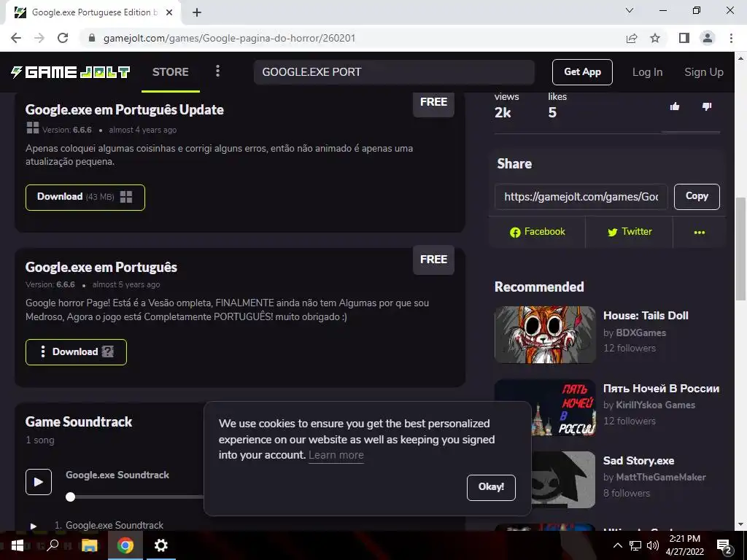Play track 1 Google.exe Soundtrack

(34, 526)
